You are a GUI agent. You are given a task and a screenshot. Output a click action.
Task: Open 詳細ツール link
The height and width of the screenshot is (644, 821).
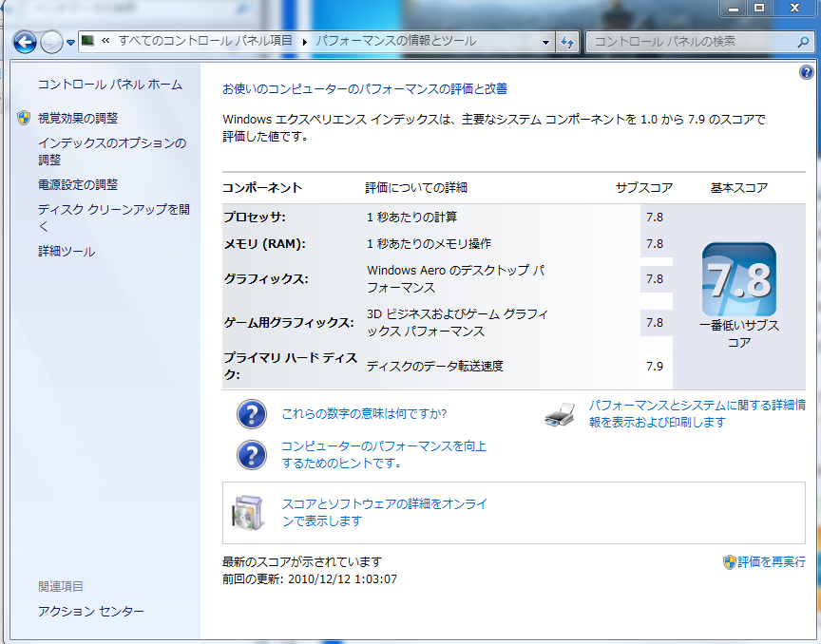point(67,251)
